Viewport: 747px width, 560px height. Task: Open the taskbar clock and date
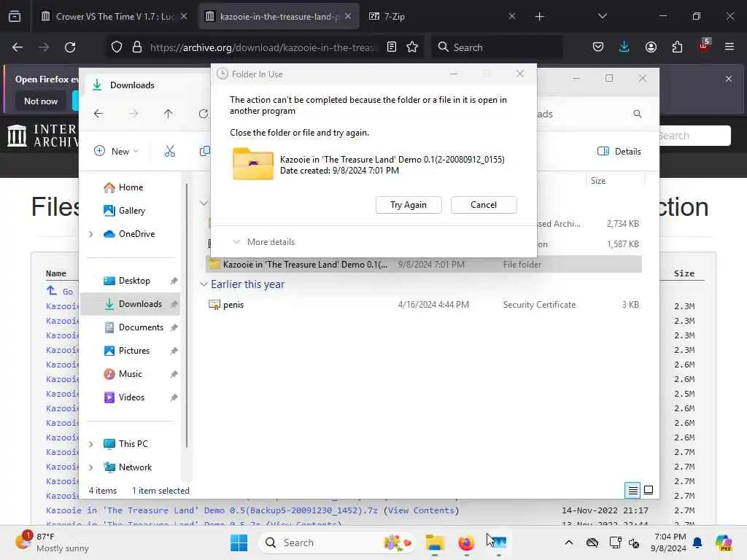point(670,542)
